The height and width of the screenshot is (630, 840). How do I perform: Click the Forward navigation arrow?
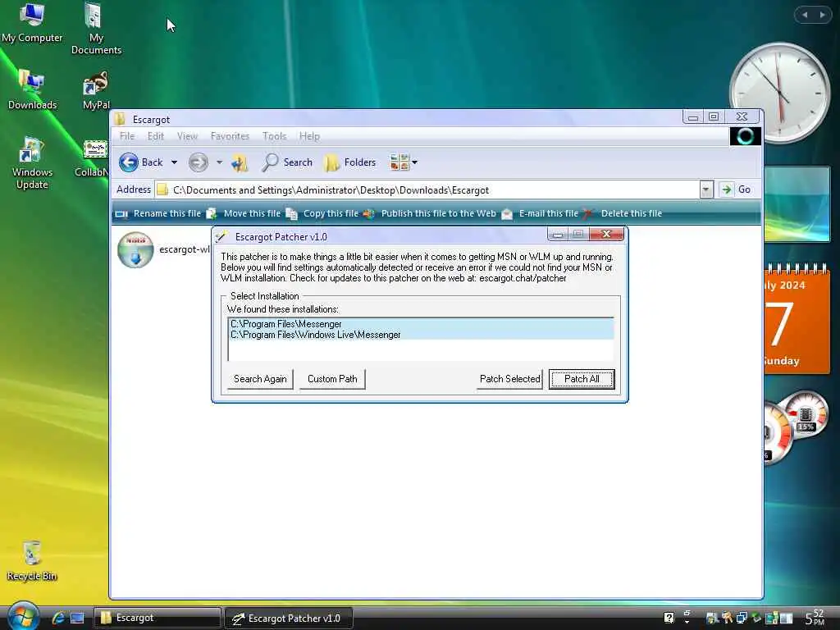click(199, 162)
